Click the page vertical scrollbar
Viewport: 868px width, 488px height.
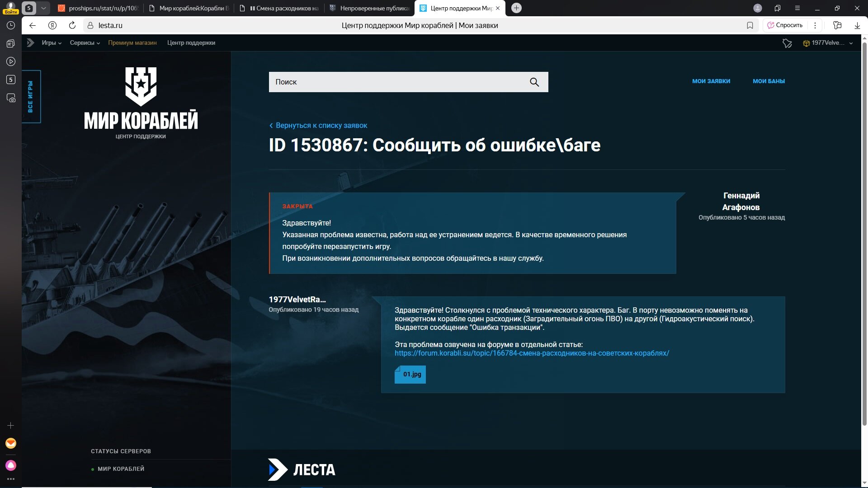(864, 235)
